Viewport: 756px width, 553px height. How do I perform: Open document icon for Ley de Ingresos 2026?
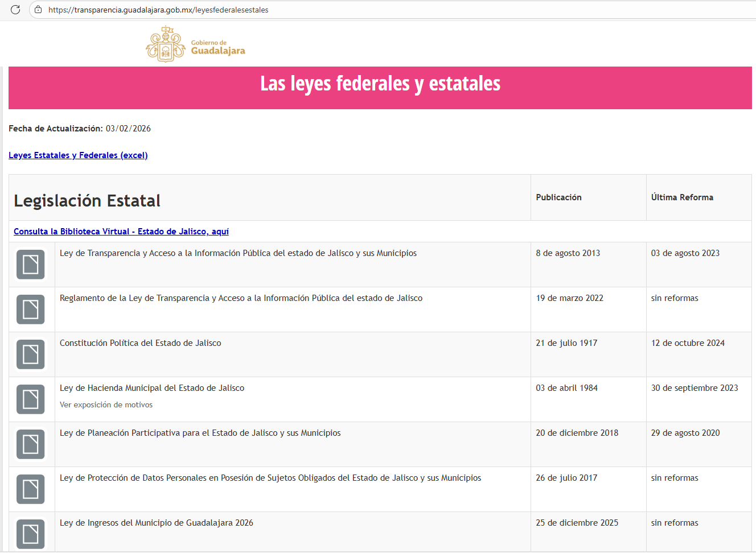point(31,534)
